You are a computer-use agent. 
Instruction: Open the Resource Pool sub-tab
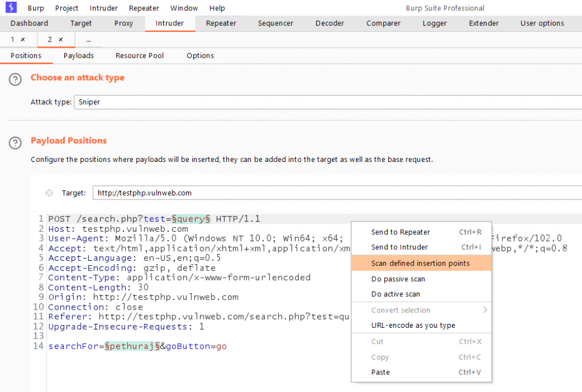[x=140, y=56]
